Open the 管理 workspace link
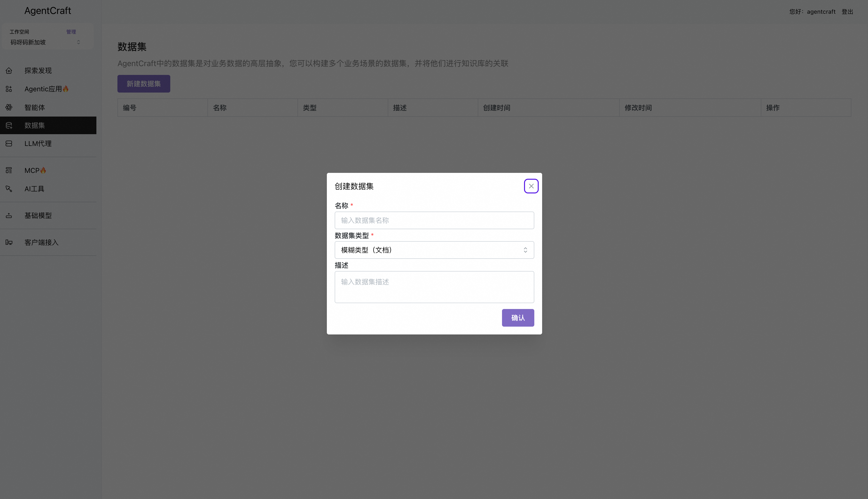 point(71,32)
